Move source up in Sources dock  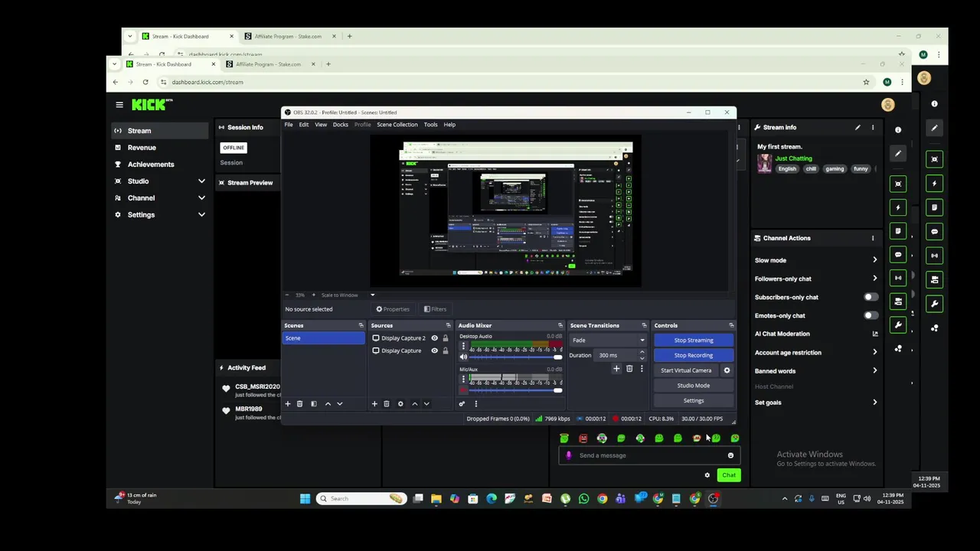pyautogui.click(x=415, y=404)
